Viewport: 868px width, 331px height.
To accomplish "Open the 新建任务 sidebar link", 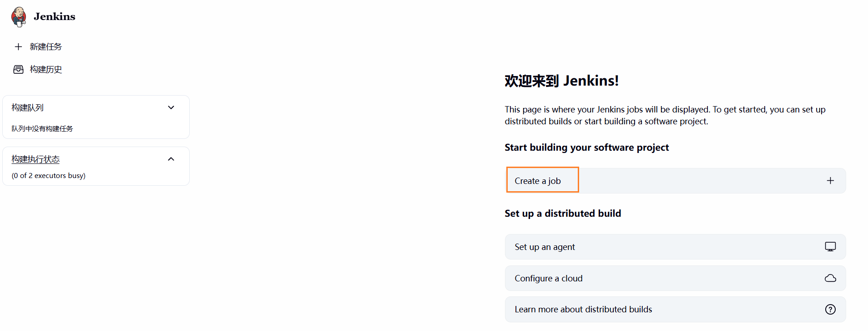I will 46,46.
